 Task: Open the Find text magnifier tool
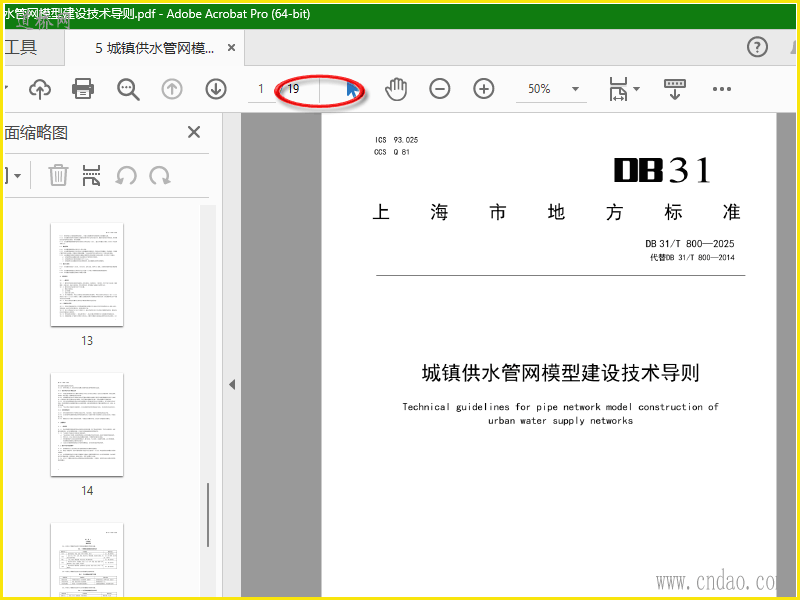[128, 89]
